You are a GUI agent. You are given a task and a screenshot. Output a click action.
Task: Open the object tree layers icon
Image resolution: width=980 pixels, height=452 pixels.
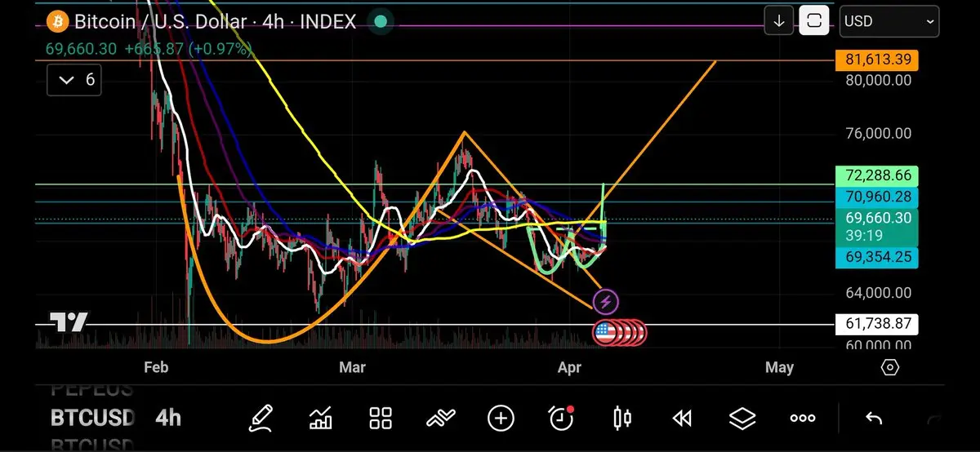(742, 419)
